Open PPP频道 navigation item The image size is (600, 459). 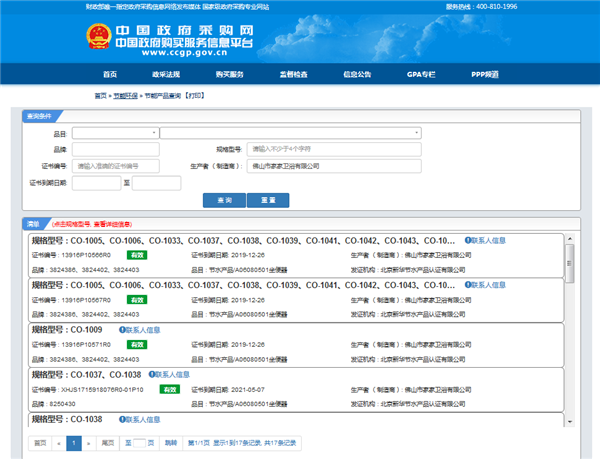tap(485, 74)
